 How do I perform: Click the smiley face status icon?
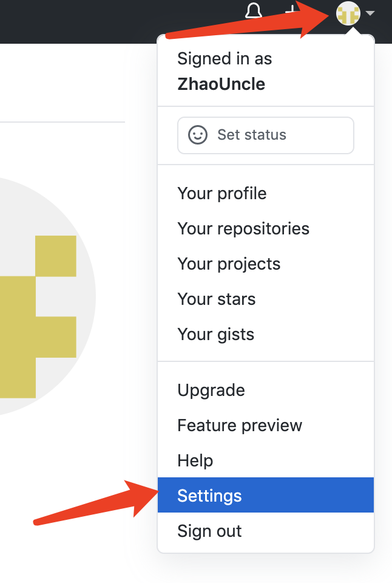(x=198, y=135)
